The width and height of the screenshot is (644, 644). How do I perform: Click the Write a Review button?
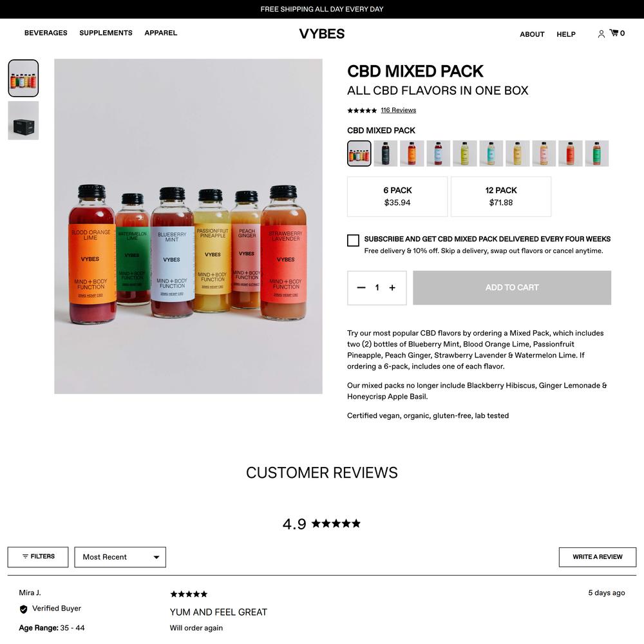[597, 557]
